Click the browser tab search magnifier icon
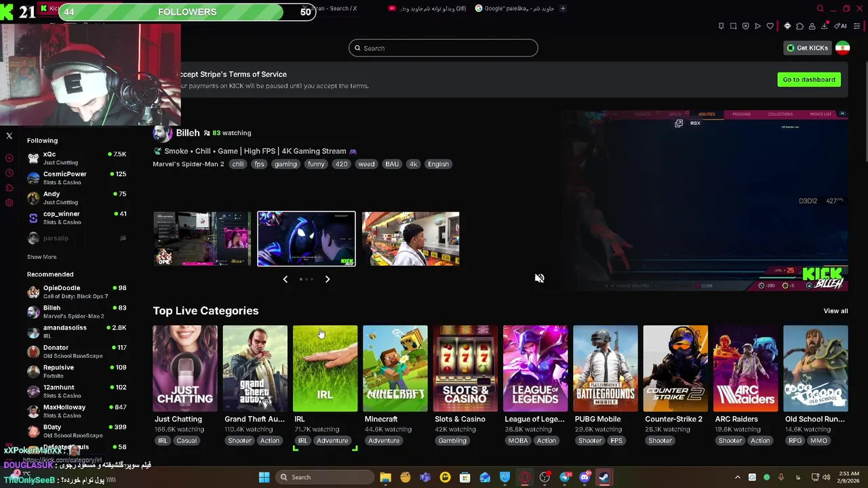The image size is (868, 488). (820, 8)
